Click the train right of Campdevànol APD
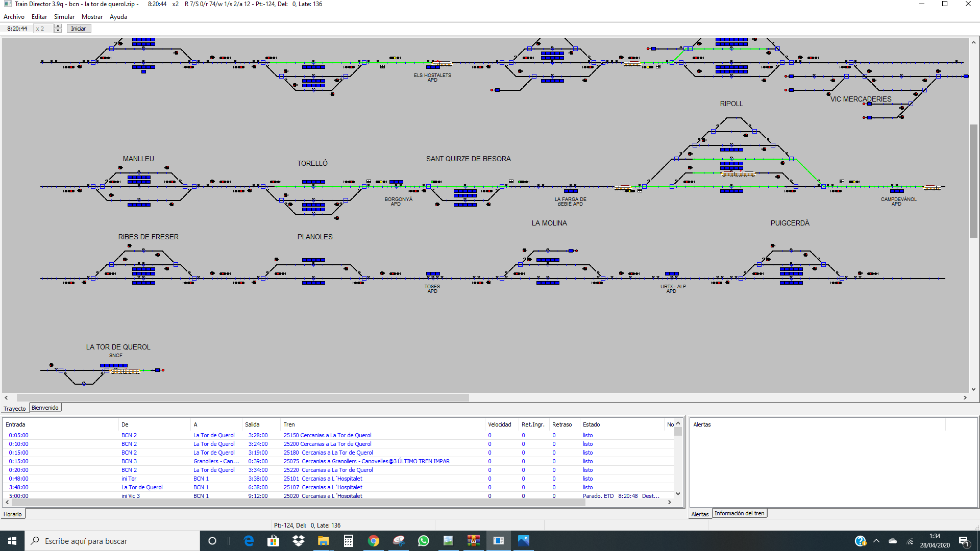980x551 pixels. 932,188
